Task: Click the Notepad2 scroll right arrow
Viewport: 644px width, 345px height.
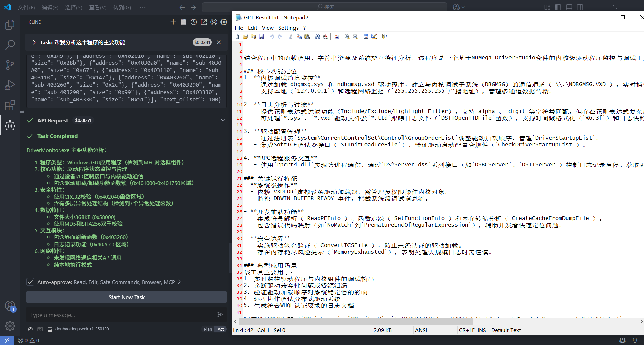Action: pos(641,321)
